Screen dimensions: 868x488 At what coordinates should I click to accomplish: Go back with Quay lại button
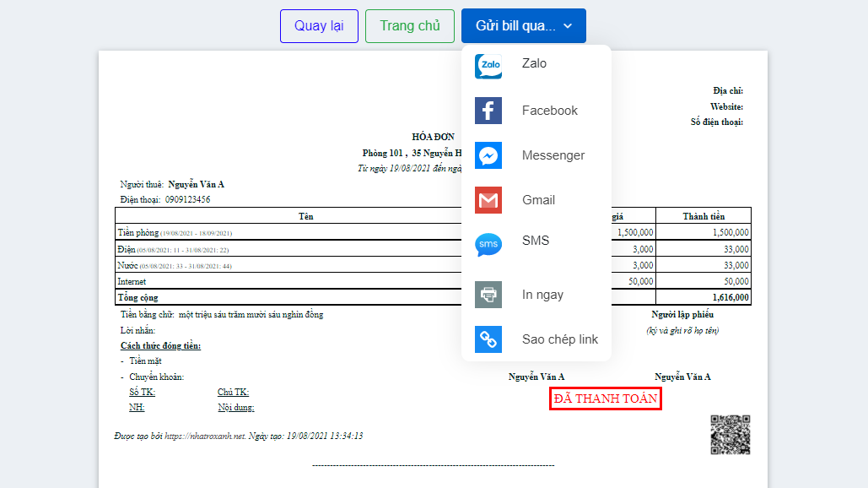319,26
